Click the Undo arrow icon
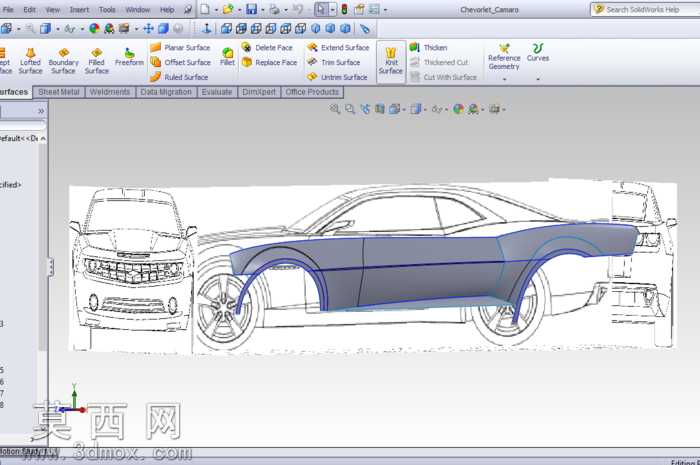The width and height of the screenshot is (700, 465). click(298, 9)
